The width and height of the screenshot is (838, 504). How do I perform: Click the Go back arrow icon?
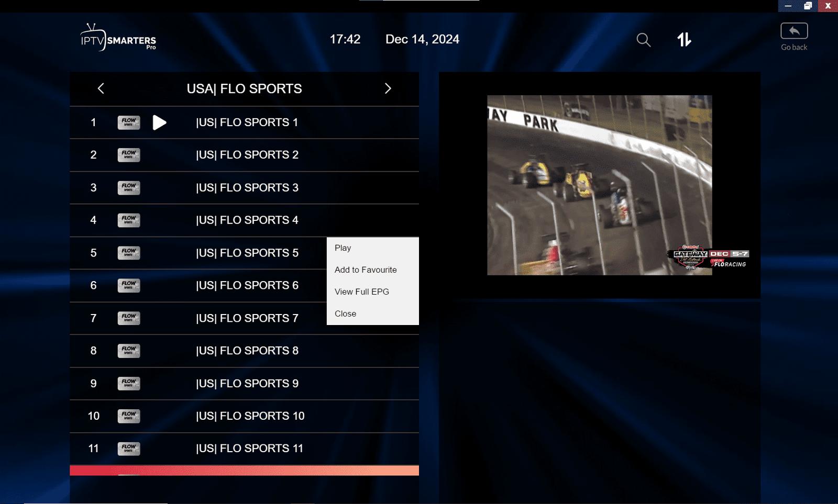794,31
